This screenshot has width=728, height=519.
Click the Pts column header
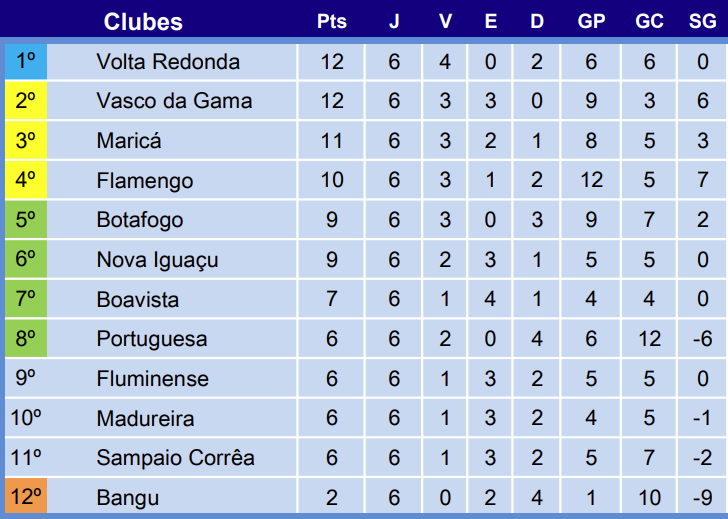[x=331, y=21]
